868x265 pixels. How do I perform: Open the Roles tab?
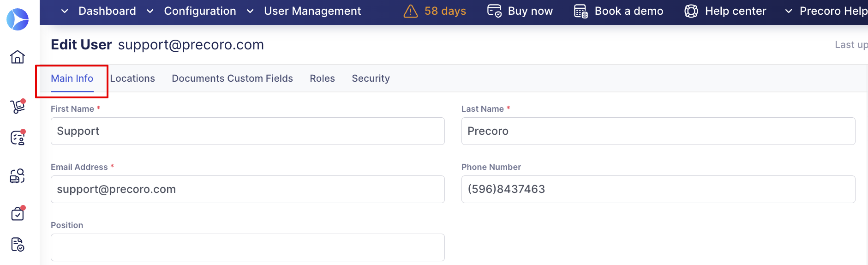tap(322, 78)
